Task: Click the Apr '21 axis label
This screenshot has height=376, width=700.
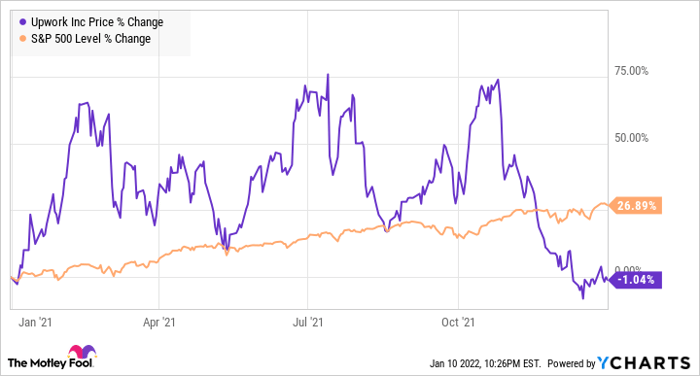Action: click(159, 322)
